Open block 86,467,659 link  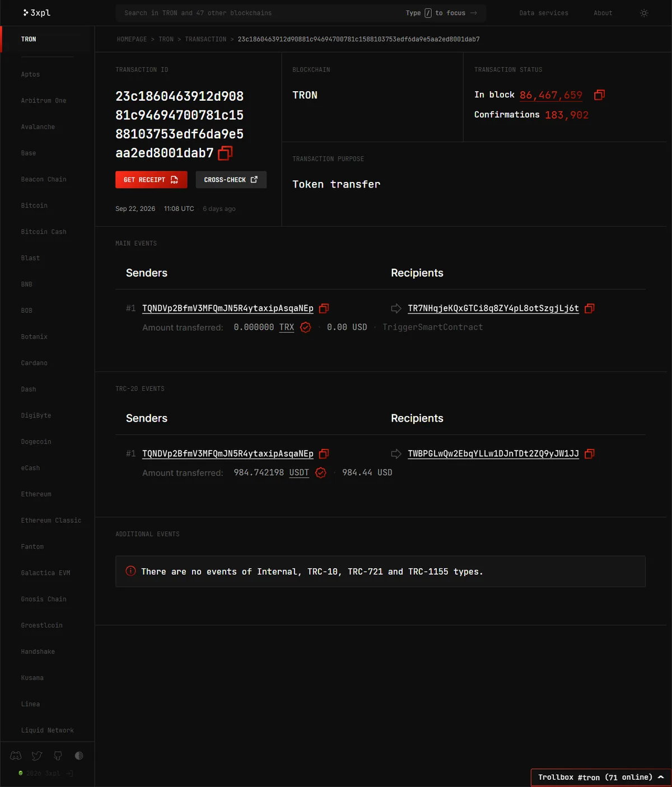pos(551,95)
